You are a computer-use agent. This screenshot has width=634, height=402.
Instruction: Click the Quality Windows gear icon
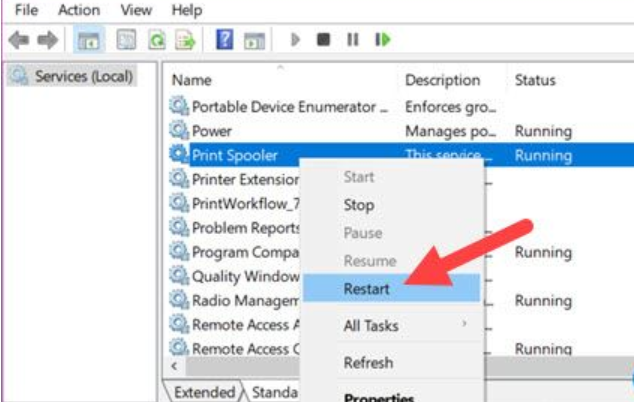pyautogui.click(x=179, y=276)
